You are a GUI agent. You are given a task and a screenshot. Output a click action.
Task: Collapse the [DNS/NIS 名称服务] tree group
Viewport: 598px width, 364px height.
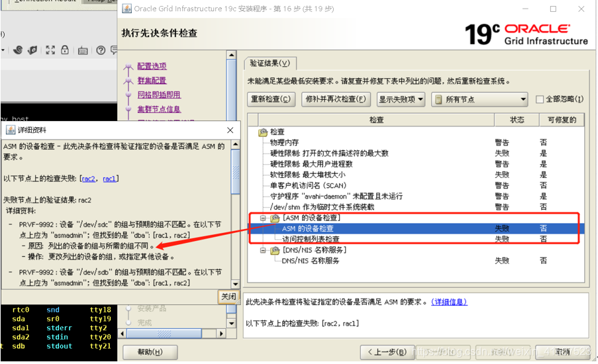tap(263, 250)
